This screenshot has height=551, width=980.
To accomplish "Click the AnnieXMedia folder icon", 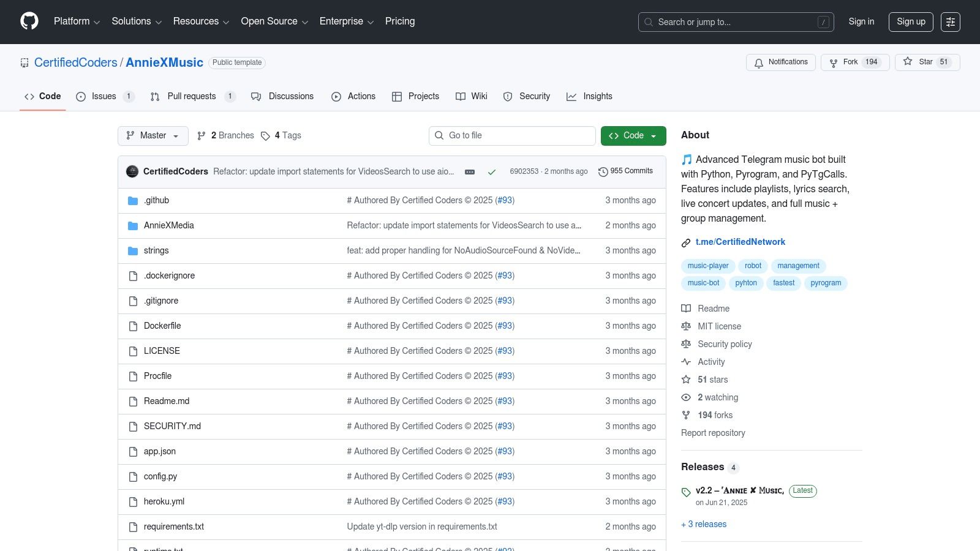I will point(133,226).
